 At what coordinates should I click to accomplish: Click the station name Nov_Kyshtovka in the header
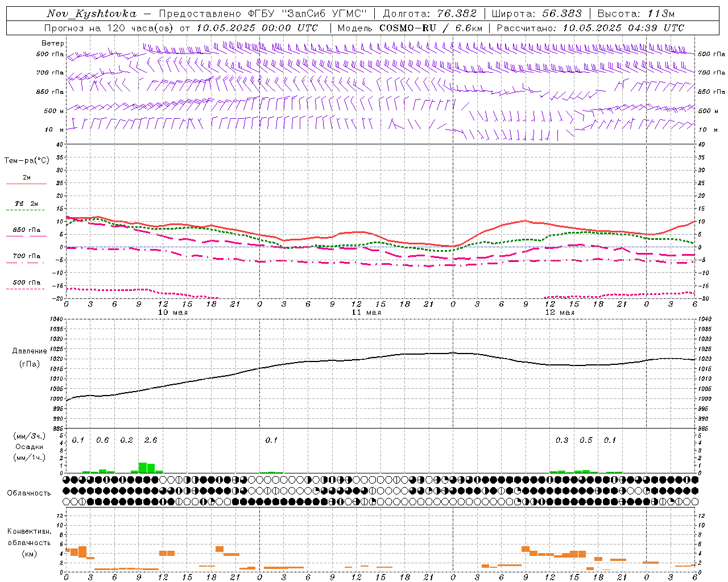point(92,14)
